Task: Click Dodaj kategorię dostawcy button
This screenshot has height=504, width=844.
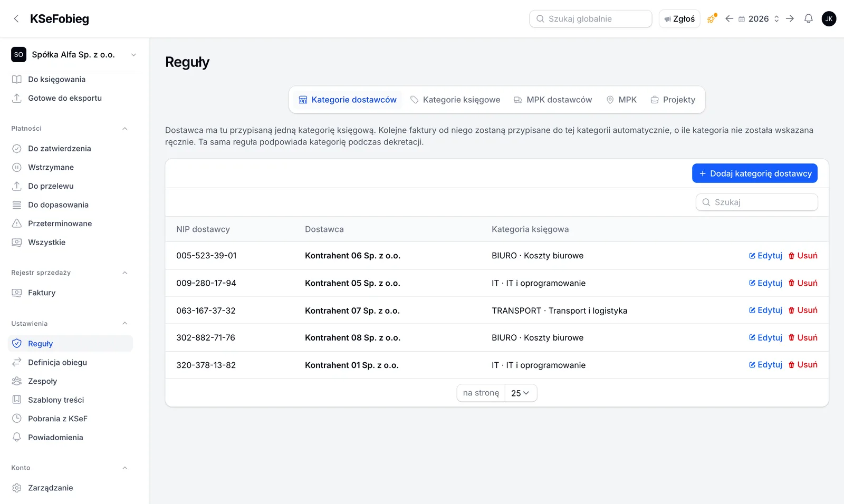Action: pos(755,173)
